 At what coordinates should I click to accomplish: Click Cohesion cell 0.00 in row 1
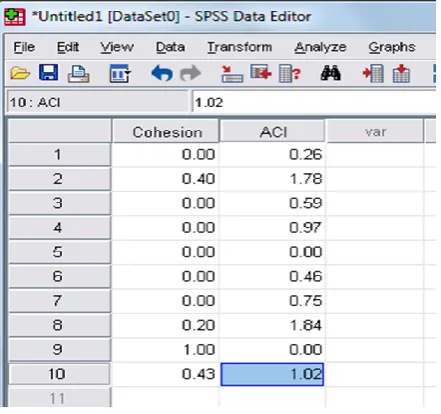point(166,154)
